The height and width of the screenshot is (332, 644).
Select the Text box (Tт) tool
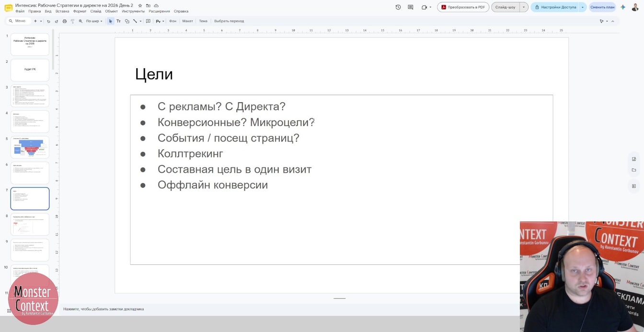(118, 21)
